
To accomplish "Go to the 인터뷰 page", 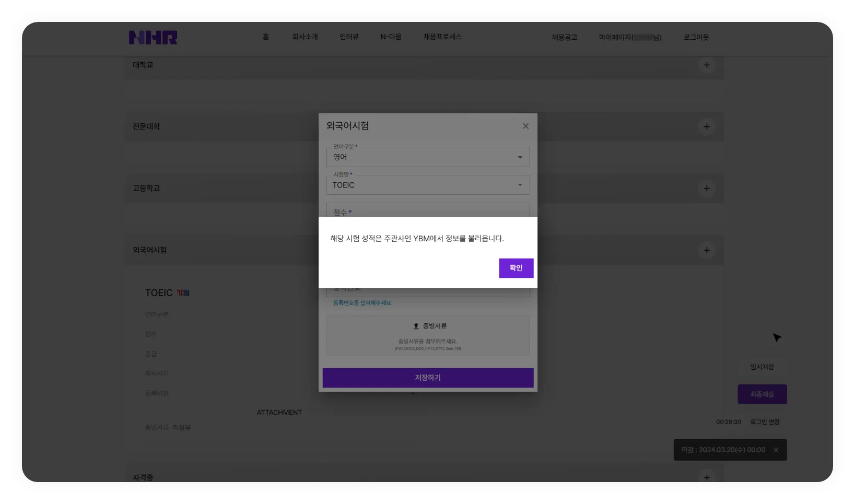I will tap(349, 37).
